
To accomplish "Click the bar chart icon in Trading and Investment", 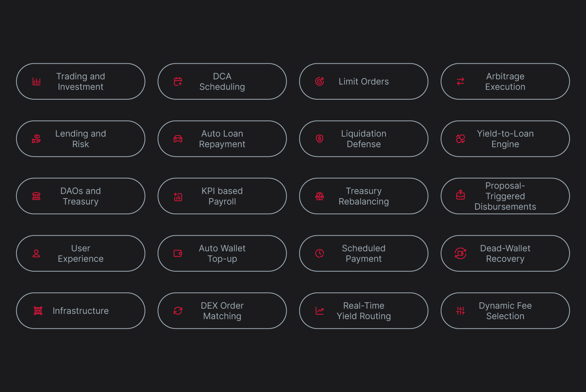I will click(36, 81).
